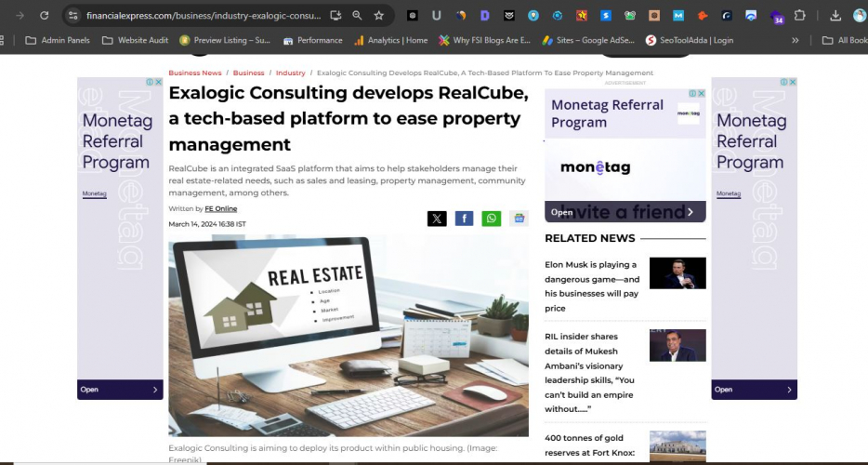Open the Admin Panels bookmark folder

pyautogui.click(x=58, y=40)
